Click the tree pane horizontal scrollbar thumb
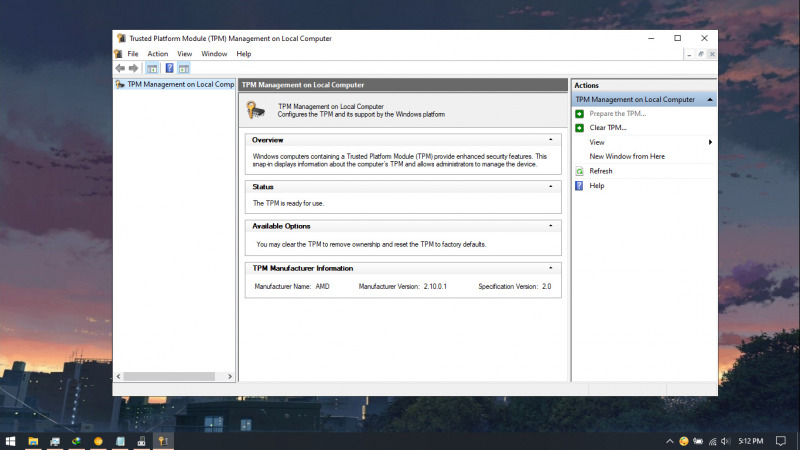Image resolution: width=800 pixels, height=450 pixels. pos(168,377)
